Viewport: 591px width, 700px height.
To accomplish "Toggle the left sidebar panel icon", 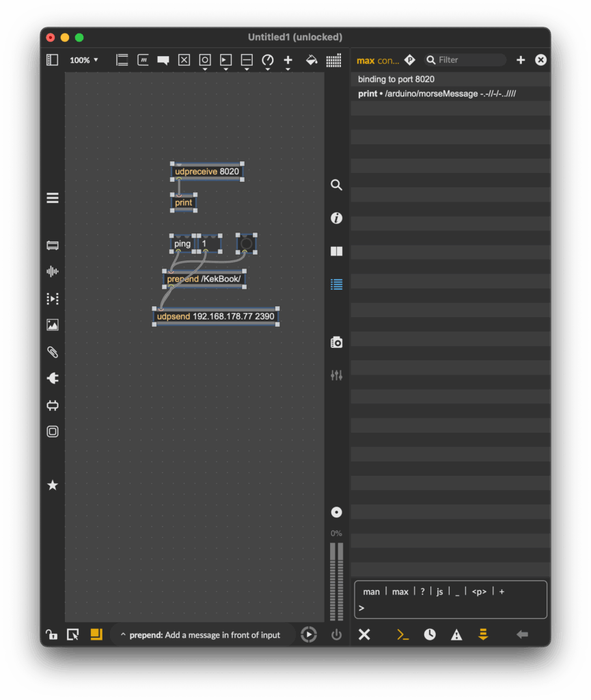I will point(52,60).
